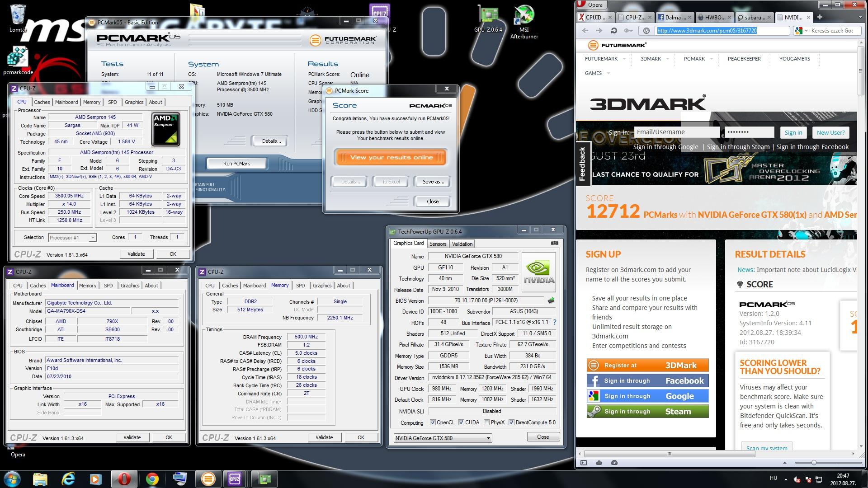This screenshot has width=868, height=488.
Task: Click the Opera menu button logo
Action: pyautogui.click(x=590, y=5)
